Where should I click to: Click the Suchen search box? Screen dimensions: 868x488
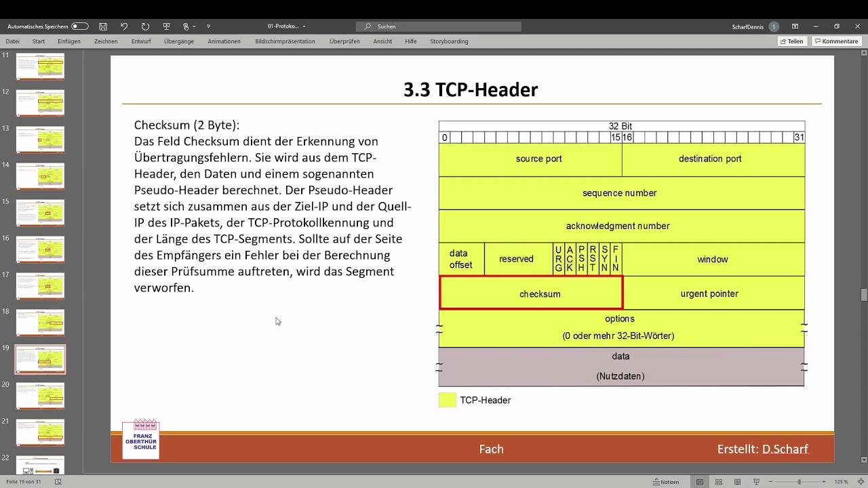(439, 26)
